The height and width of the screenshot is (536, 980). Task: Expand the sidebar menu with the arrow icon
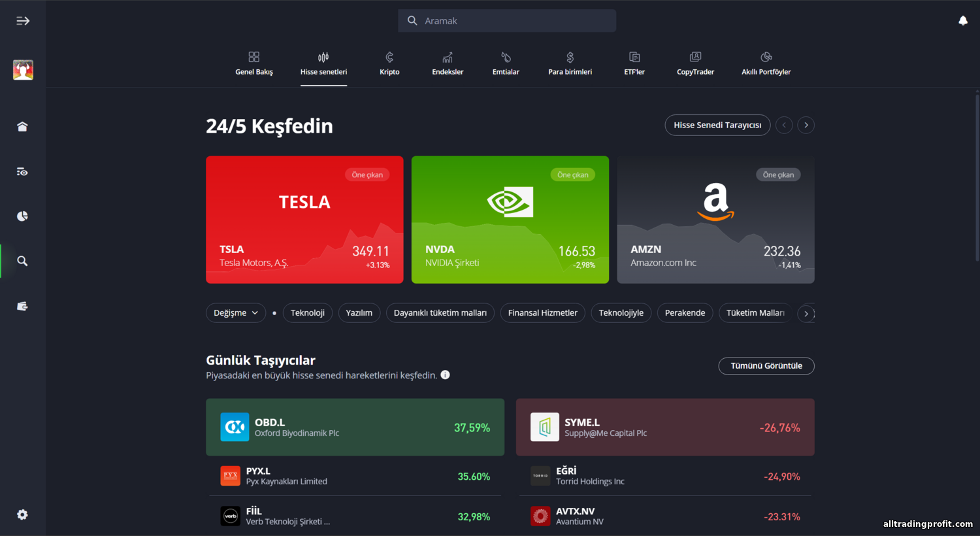[23, 21]
